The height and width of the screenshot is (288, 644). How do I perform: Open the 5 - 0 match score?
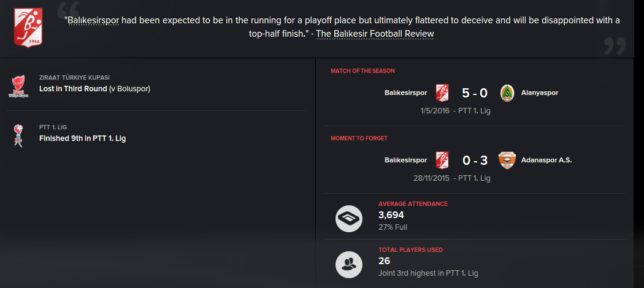pyautogui.click(x=474, y=93)
